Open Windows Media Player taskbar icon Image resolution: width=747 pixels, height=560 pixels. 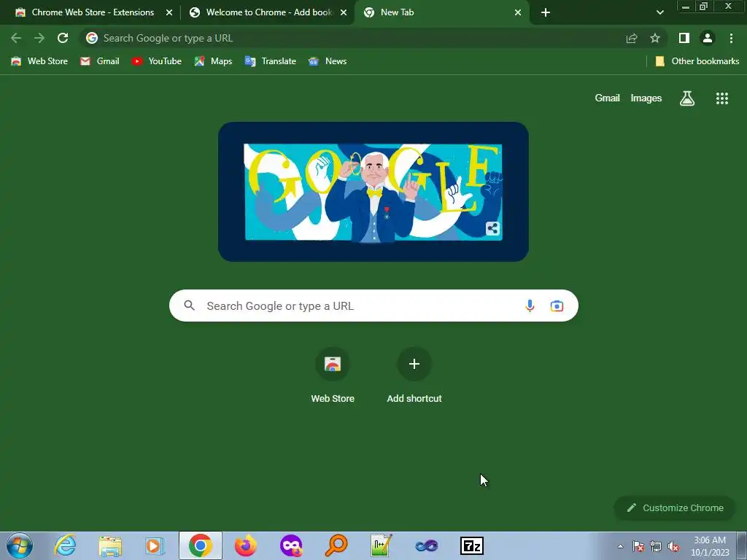tap(155, 545)
